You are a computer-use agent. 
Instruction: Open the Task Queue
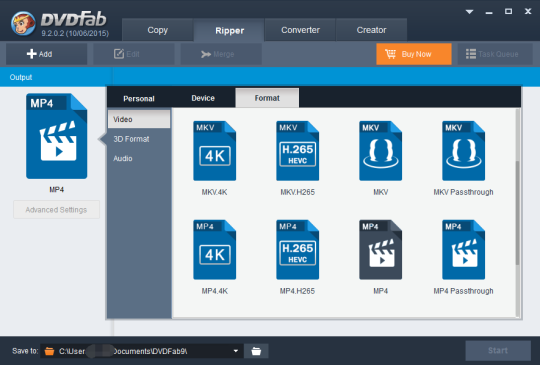pos(495,54)
